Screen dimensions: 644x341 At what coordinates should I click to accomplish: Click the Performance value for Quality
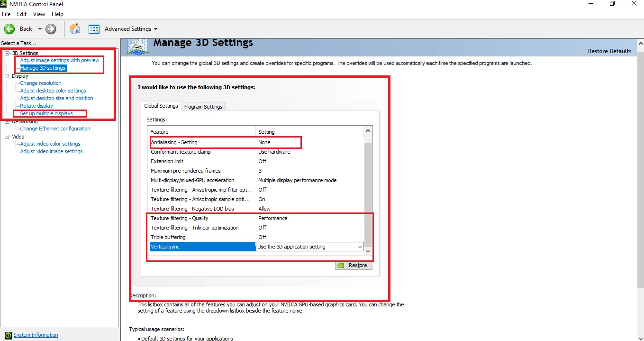273,218
